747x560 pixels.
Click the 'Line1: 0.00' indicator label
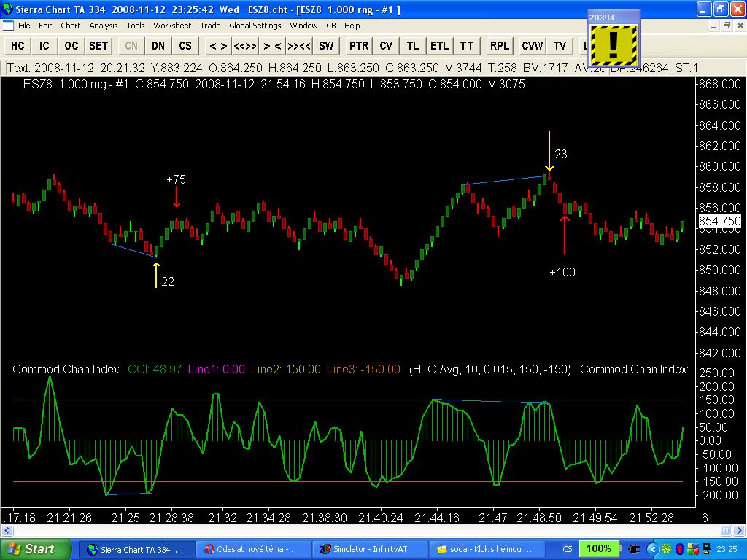tap(217, 369)
